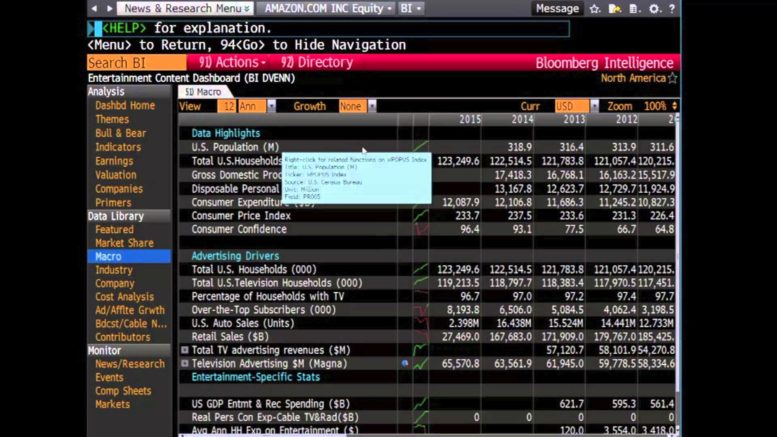Open sparkline chart for Consumer Confidence row

tap(420, 229)
